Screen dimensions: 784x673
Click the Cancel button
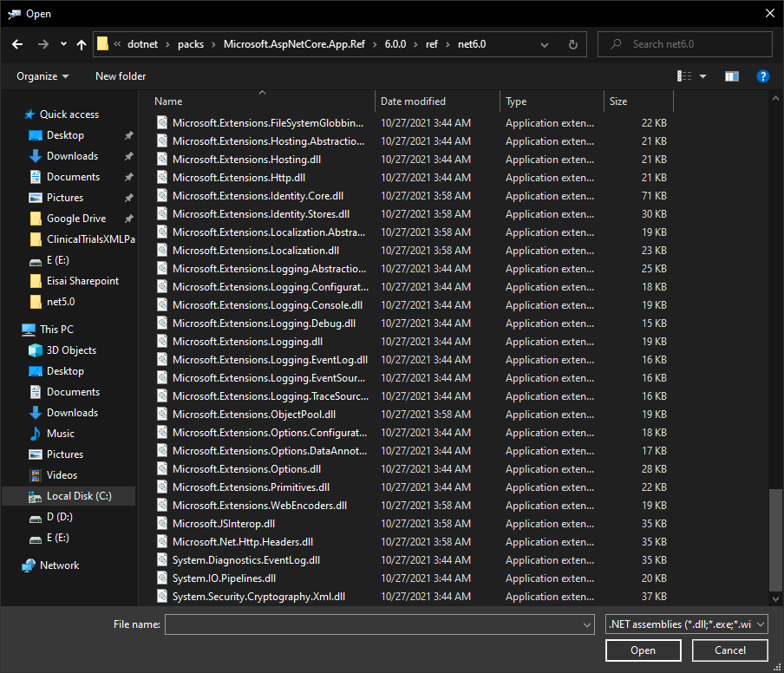(x=729, y=650)
